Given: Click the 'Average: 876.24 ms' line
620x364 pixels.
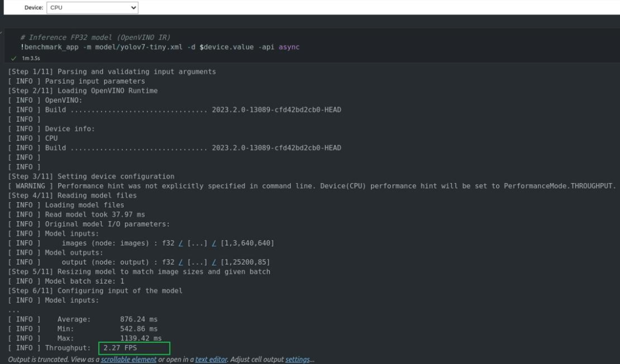Looking at the screenshot, I should (83, 319).
